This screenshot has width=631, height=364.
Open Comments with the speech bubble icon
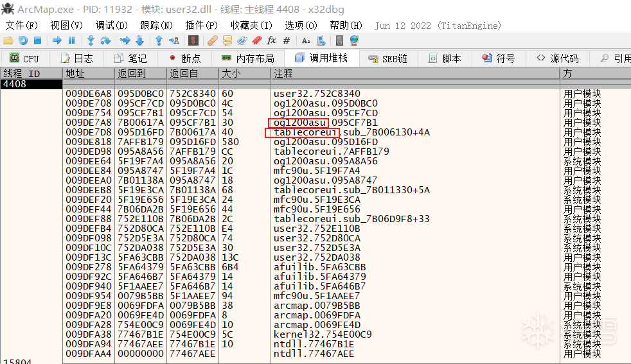pyautogui.click(x=227, y=40)
